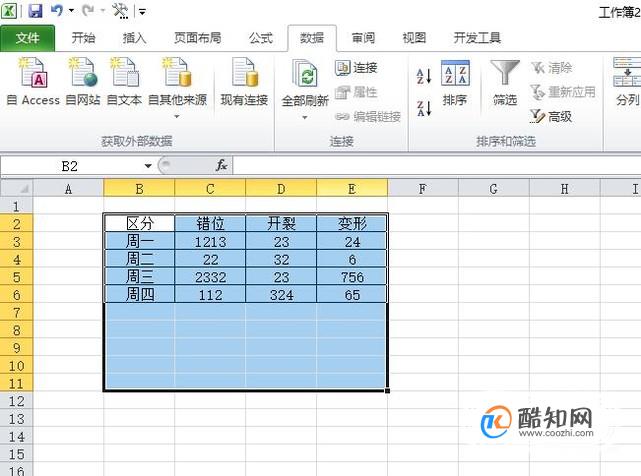Expand the Refresh All (全部刷新) dropdown arrow
641x476 pixels.
[305, 118]
